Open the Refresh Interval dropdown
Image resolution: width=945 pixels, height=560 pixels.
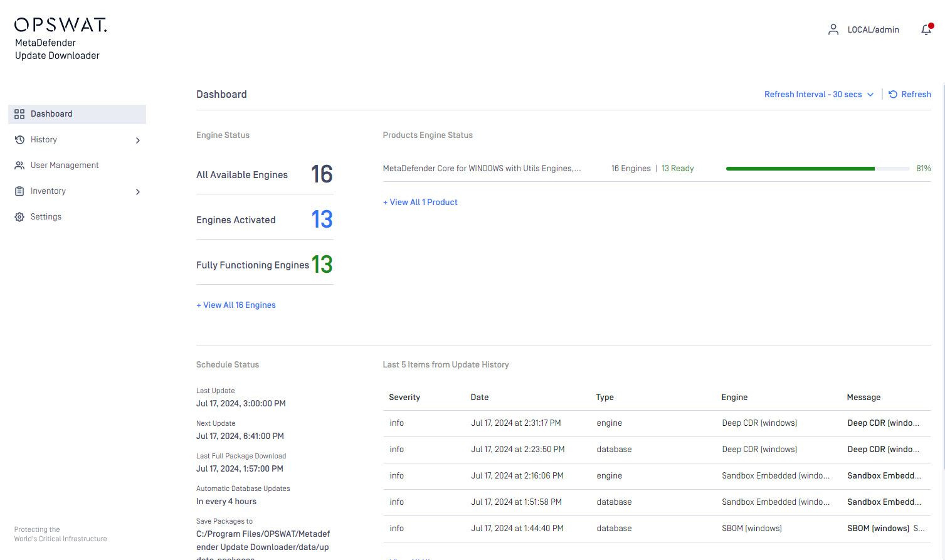pos(819,94)
